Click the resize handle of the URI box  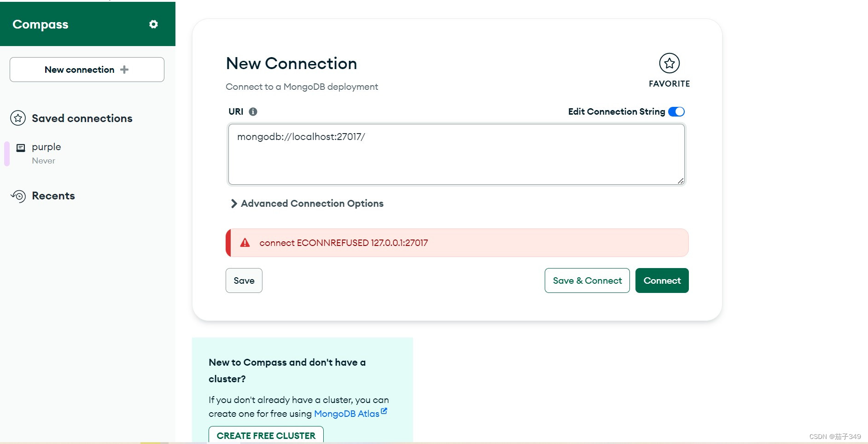pos(680,181)
